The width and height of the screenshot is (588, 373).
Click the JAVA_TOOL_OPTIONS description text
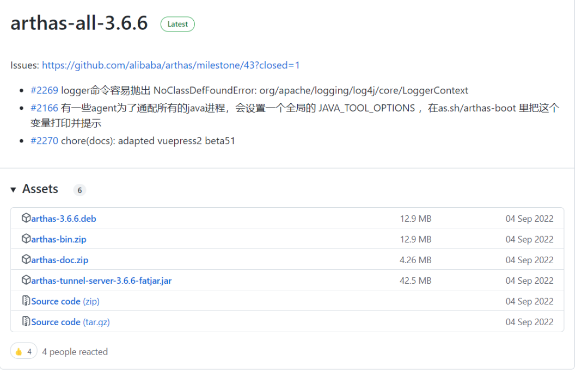coord(295,115)
